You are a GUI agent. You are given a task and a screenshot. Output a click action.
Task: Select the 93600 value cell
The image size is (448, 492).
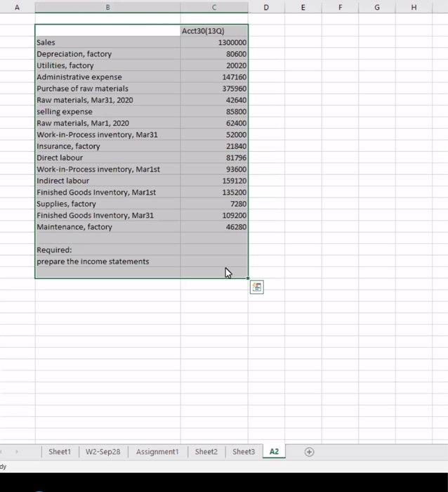(214, 169)
